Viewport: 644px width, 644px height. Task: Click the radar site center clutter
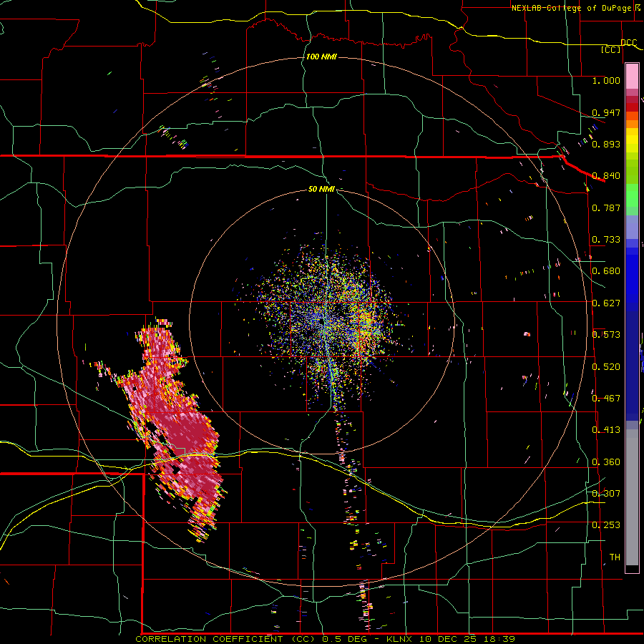click(x=324, y=323)
